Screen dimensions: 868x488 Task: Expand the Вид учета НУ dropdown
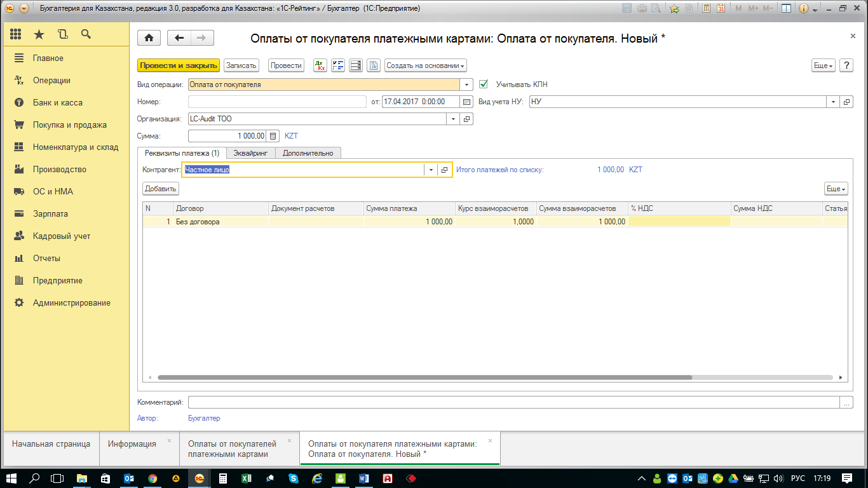click(x=833, y=102)
